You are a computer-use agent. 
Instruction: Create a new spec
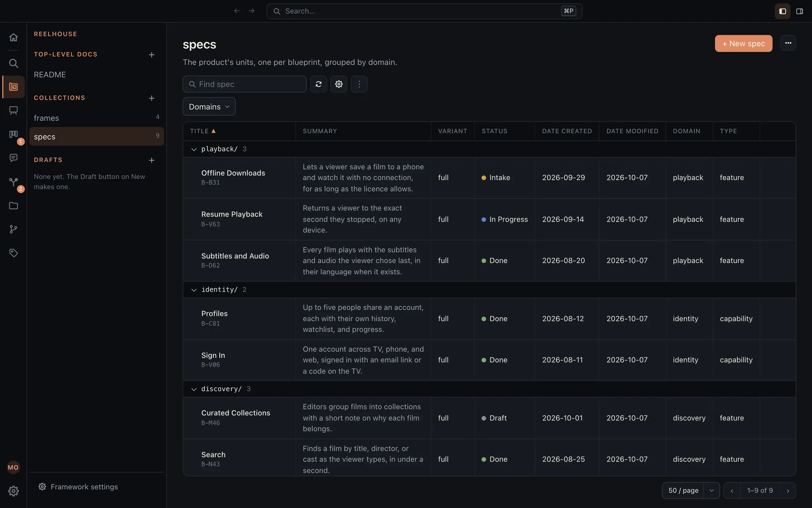pos(743,43)
